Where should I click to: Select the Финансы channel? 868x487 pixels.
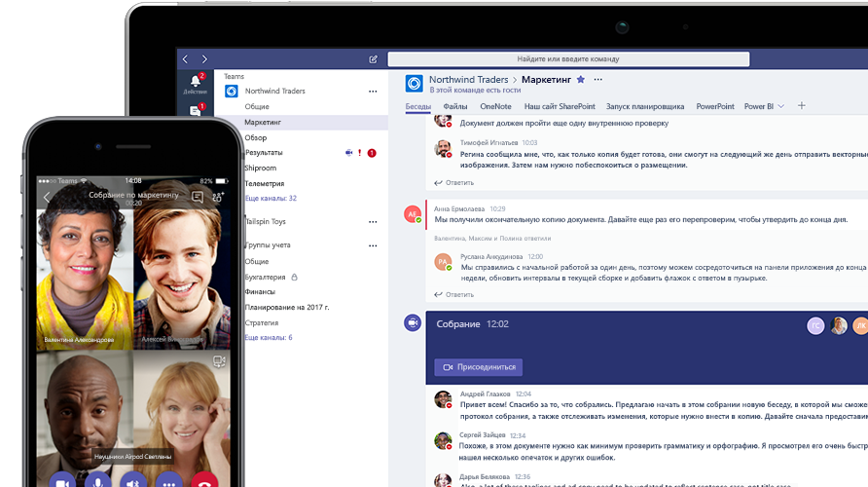260,291
